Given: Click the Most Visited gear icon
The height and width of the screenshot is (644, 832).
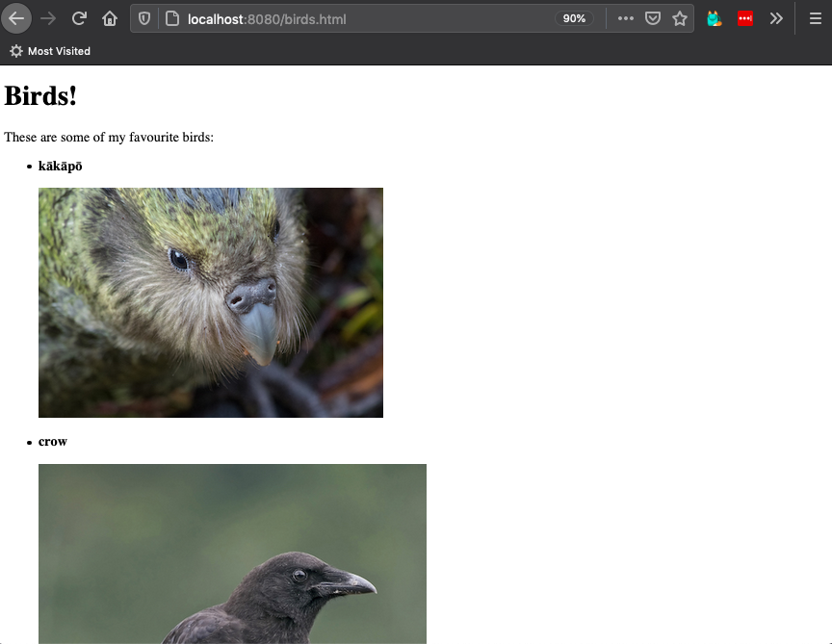Looking at the screenshot, I should pos(16,51).
